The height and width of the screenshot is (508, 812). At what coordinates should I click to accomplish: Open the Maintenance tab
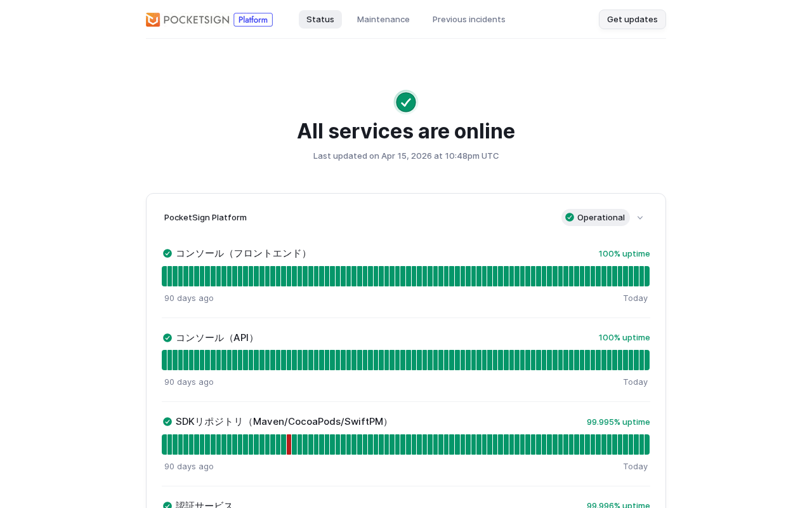(x=383, y=19)
